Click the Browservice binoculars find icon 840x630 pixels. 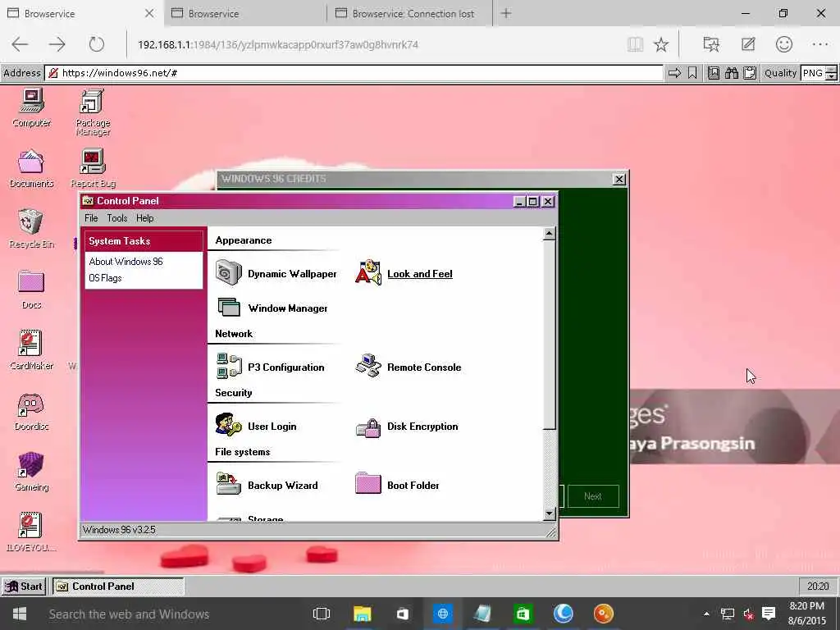[732, 73]
